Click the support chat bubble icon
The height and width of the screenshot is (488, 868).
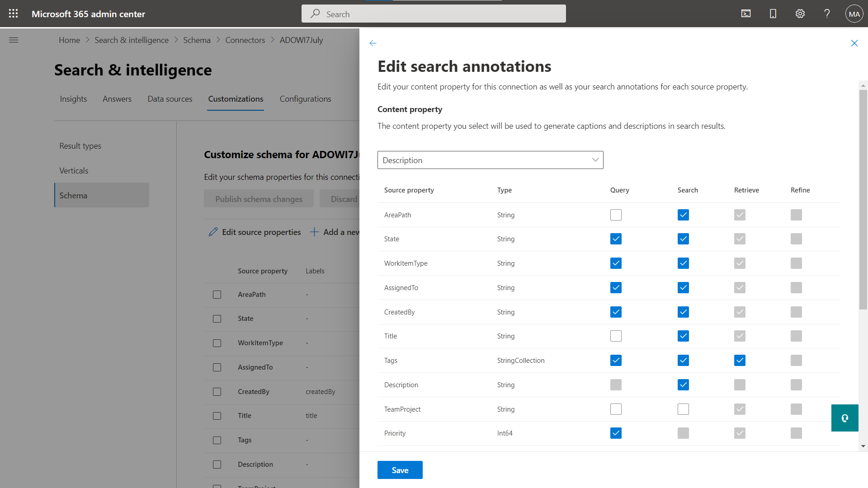(x=845, y=418)
